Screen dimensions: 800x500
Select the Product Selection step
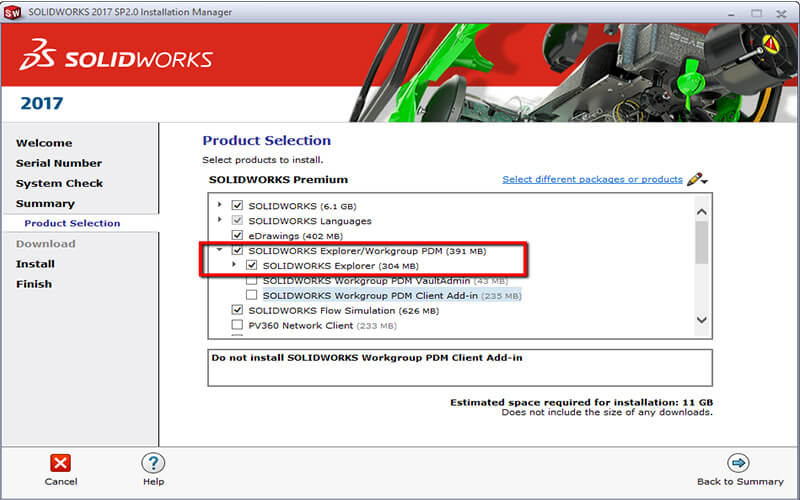click(x=72, y=223)
